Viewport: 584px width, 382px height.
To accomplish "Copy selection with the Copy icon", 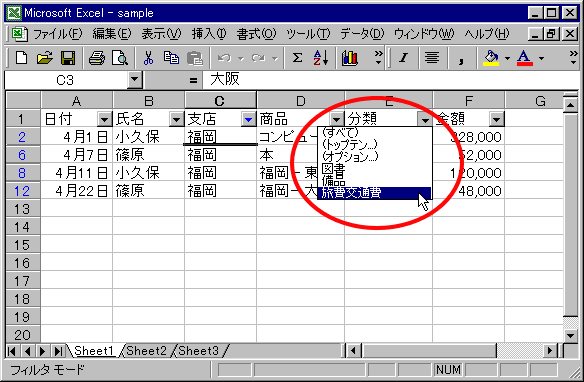I will pyautogui.click(x=171, y=58).
